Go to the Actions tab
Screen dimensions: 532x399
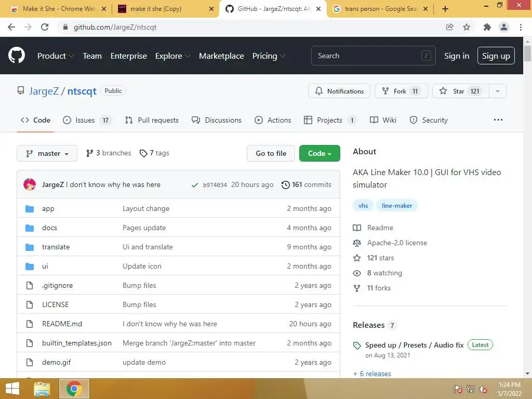(273, 120)
